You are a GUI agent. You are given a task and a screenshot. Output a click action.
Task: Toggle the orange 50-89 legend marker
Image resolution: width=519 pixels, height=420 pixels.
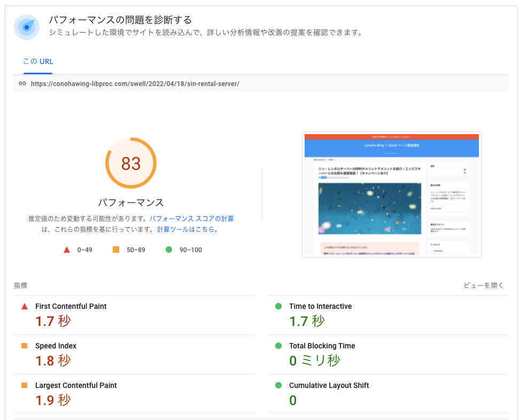pyautogui.click(x=115, y=248)
